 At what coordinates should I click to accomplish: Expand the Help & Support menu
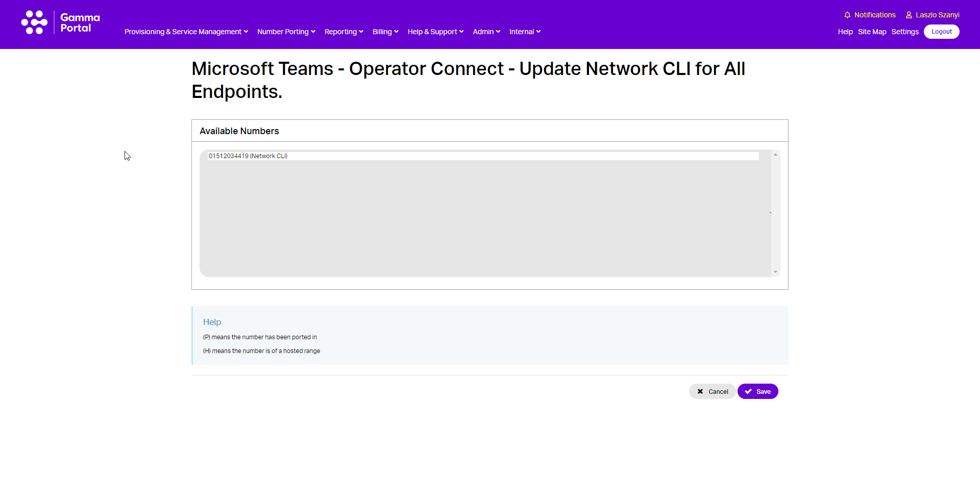coord(436,32)
